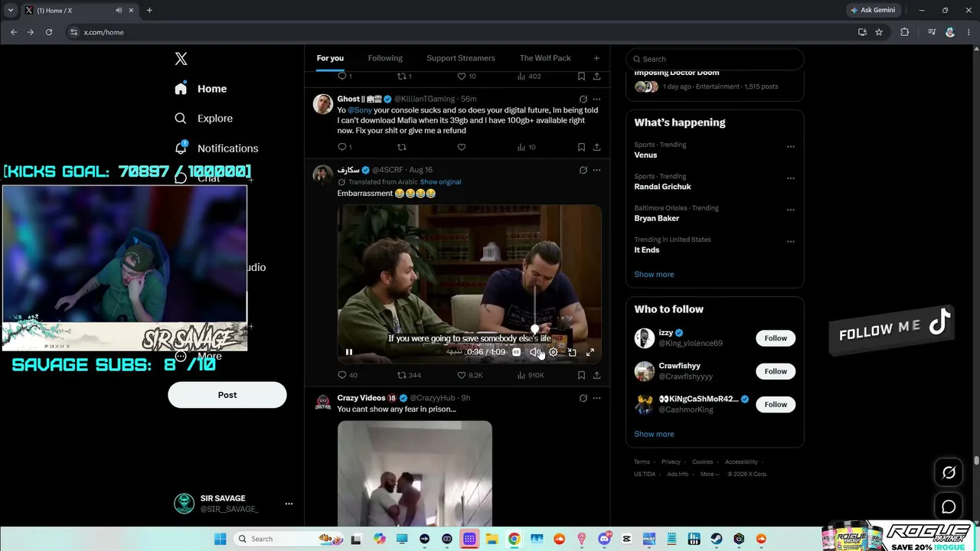The height and width of the screenshot is (551, 980).
Task: Pause the playing video
Action: pos(349,352)
